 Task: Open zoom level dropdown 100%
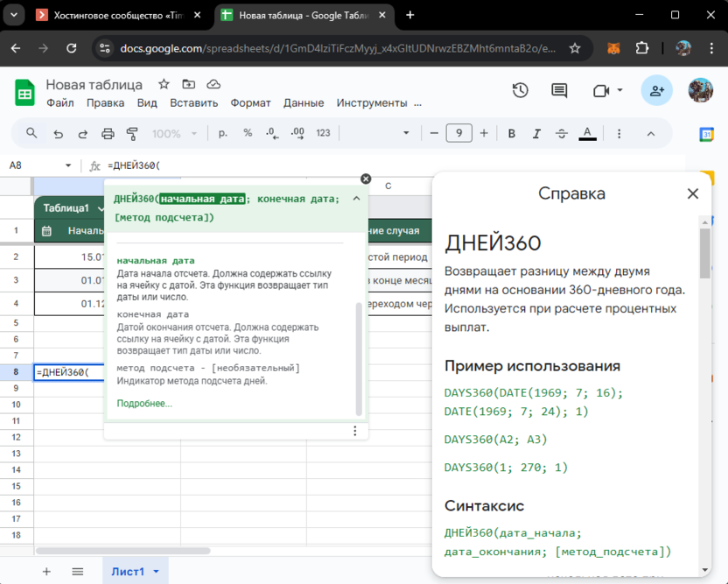(175, 134)
